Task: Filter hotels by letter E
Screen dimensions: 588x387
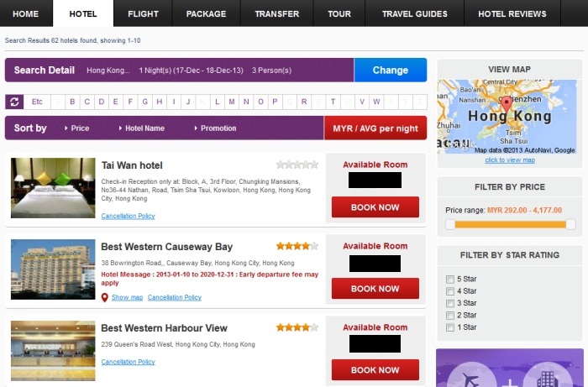Action: [116, 102]
